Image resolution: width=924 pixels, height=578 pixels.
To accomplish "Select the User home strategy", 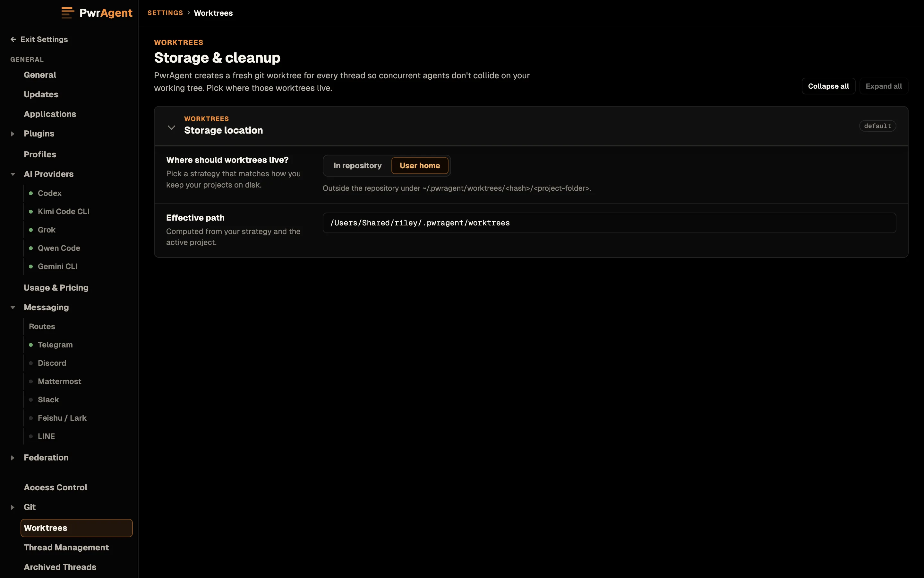I will tap(420, 165).
